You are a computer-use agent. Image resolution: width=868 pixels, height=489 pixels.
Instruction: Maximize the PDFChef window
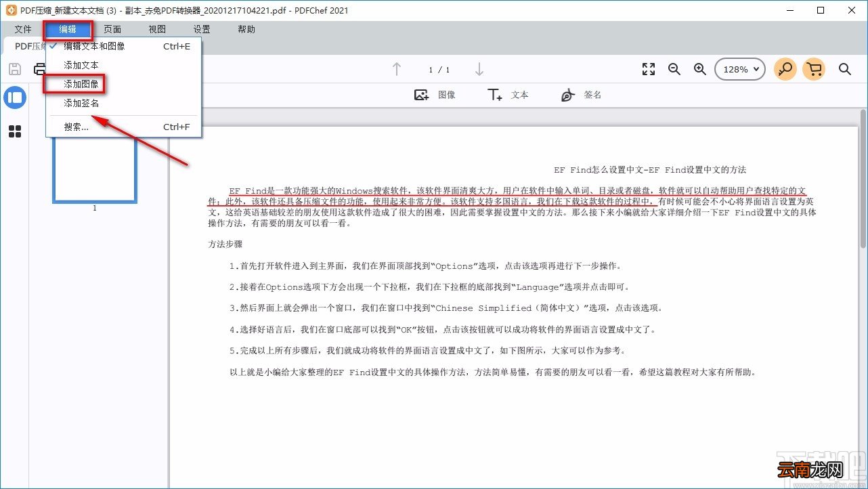pyautogui.click(x=821, y=10)
